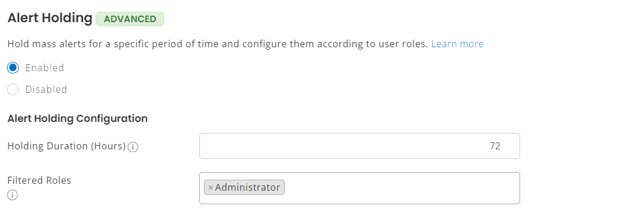The width and height of the screenshot is (644, 217).
Task: Open the Filtered Roles selection box
Action: (x=359, y=188)
